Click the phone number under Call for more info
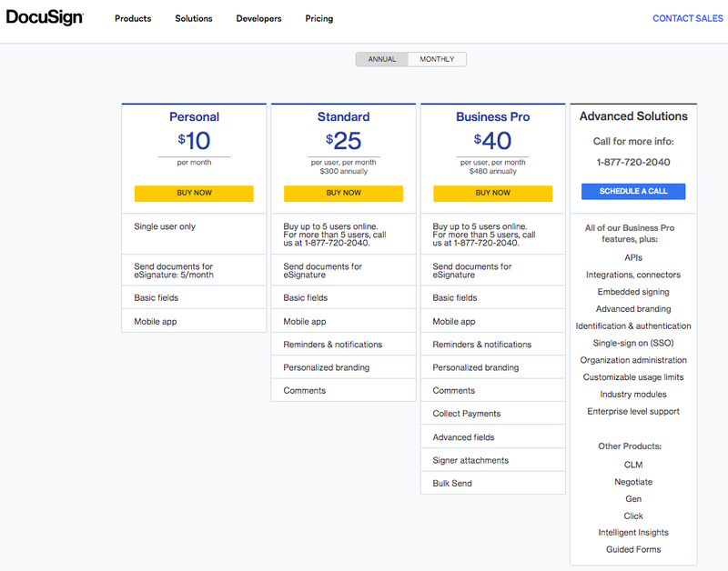Screen dimensions: 728x571 633,163
